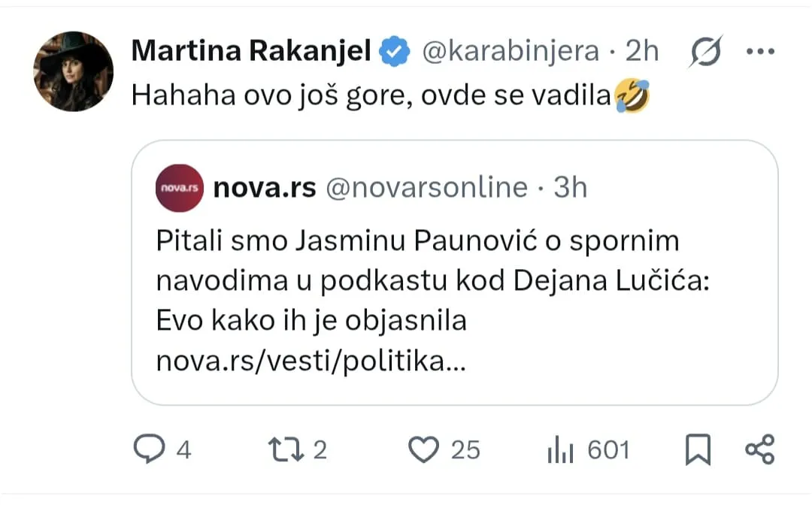The image size is (812, 505).
Task: Open the reply comment icon
Action: coord(149,449)
